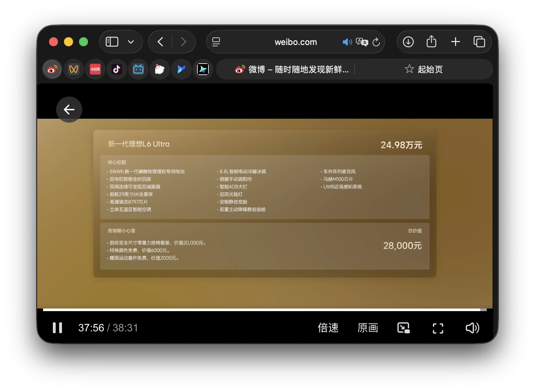Go back in browser history
Image resolution: width=535 pixels, height=392 pixels.
point(160,42)
